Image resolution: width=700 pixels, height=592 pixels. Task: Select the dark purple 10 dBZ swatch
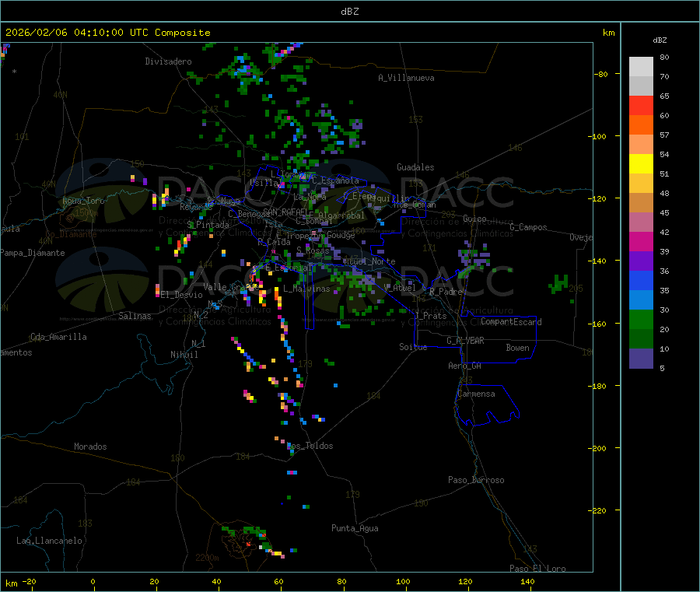point(641,359)
